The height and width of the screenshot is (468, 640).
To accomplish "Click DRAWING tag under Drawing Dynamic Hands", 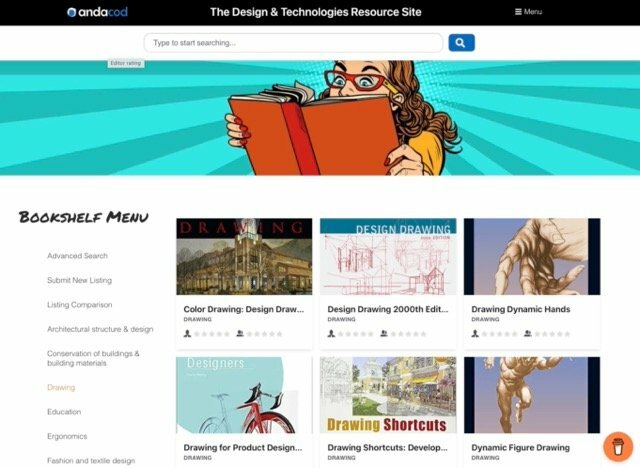I will [x=485, y=319].
